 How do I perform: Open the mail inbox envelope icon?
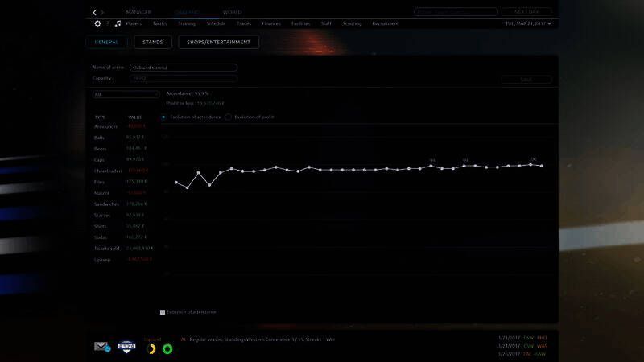point(101,347)
